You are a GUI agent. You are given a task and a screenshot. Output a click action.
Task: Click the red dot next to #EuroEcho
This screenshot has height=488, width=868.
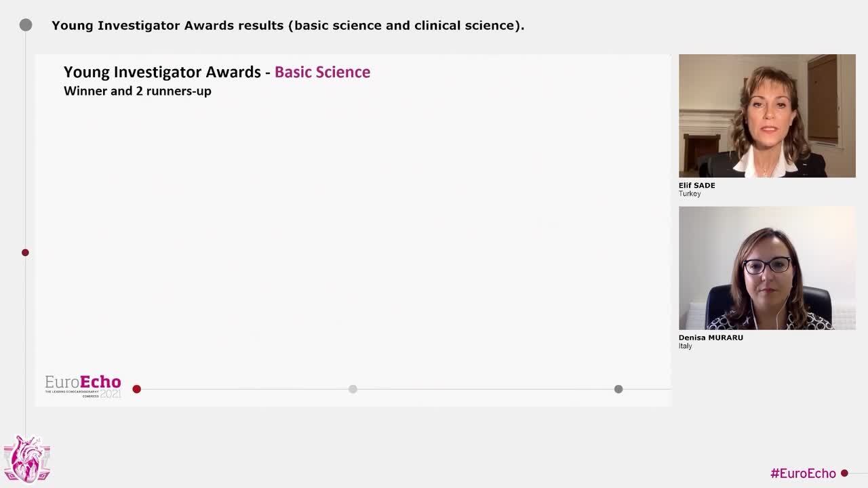pyautogui.click(x=844, y=473)
